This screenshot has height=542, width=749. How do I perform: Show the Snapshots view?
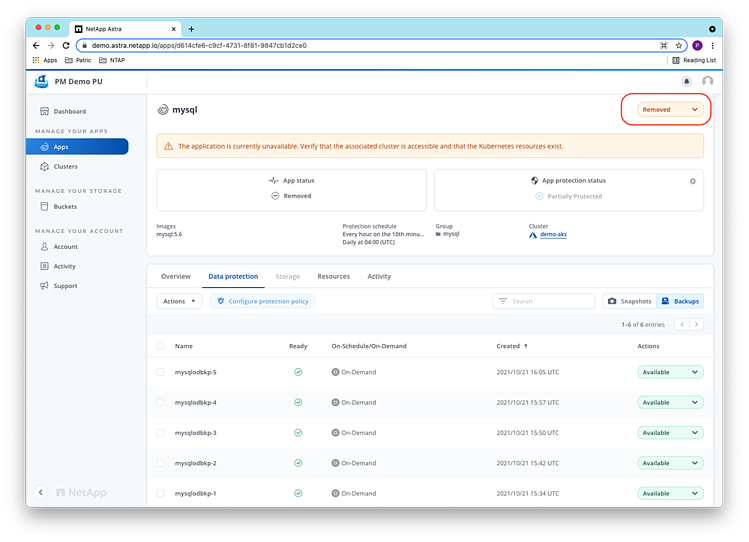629,301
